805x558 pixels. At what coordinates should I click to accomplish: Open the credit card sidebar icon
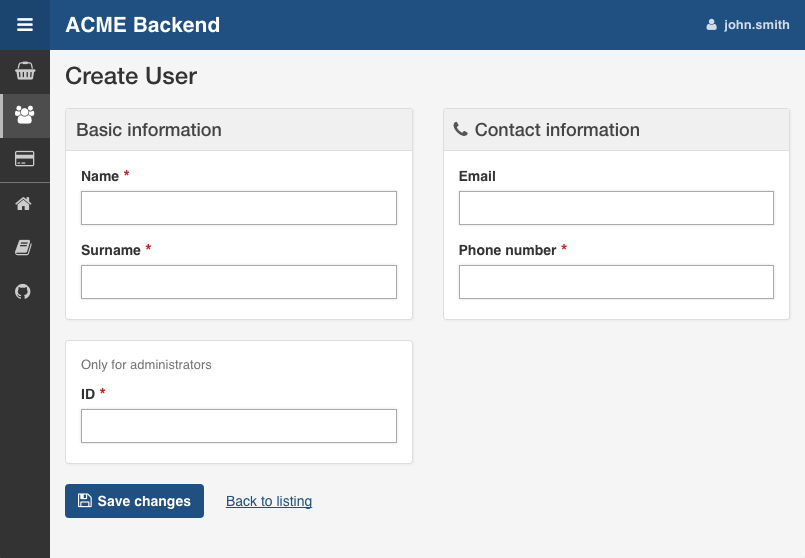coord(25,159)
